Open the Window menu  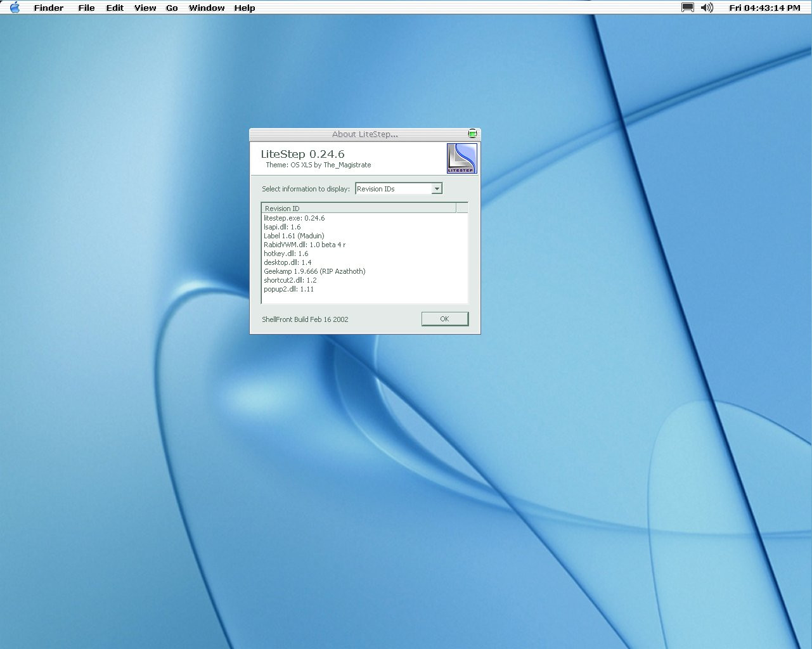click(207, 8)
